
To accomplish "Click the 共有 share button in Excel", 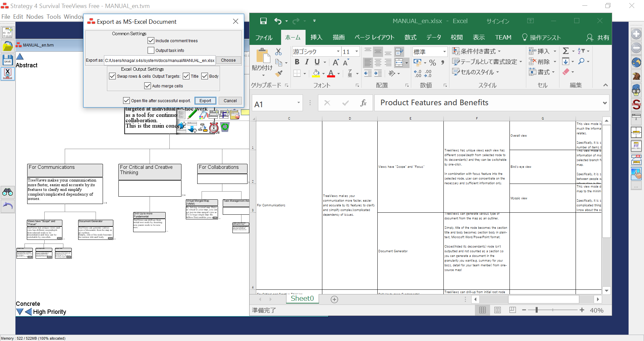I will click(598, 38).
